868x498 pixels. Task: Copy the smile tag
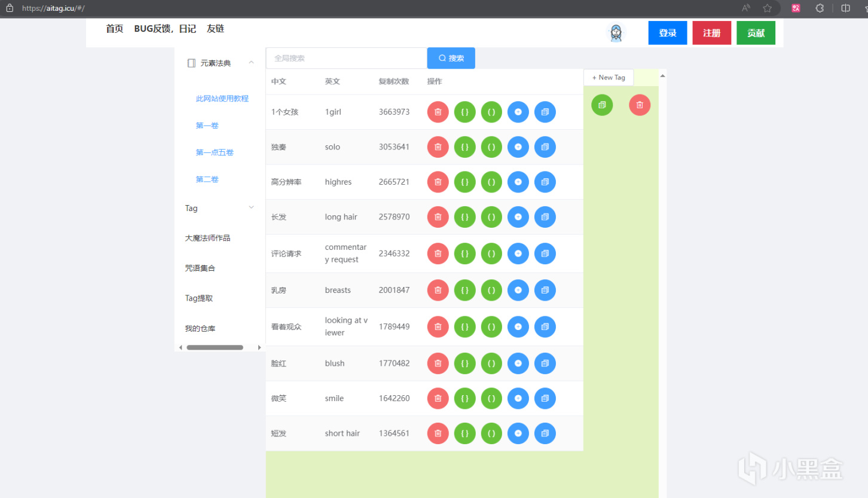[x=545, y=398]
